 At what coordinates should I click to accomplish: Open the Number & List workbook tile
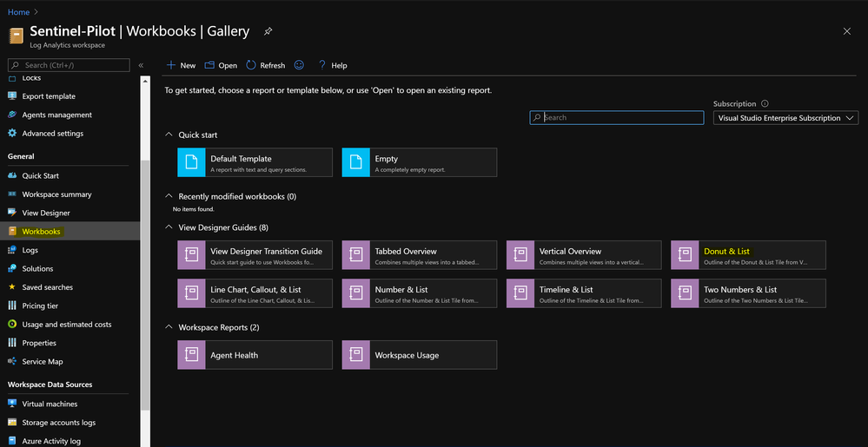pyautogui.click(x=420, y=293)
